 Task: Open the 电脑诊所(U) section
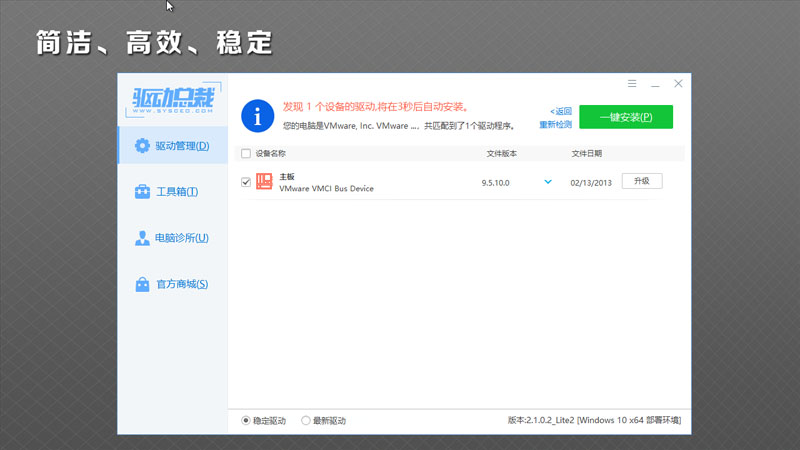click(x=173, y=238)
